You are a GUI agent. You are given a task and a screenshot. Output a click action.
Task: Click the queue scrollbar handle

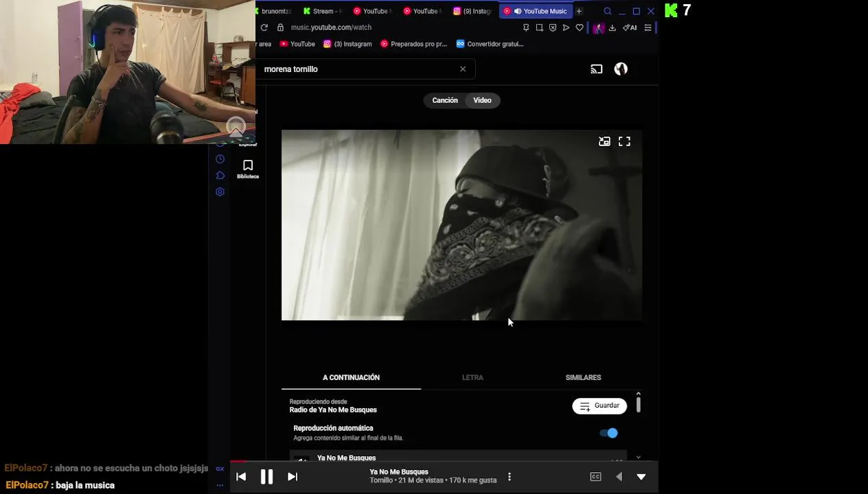pyautogui.click(x=638, y=404)
